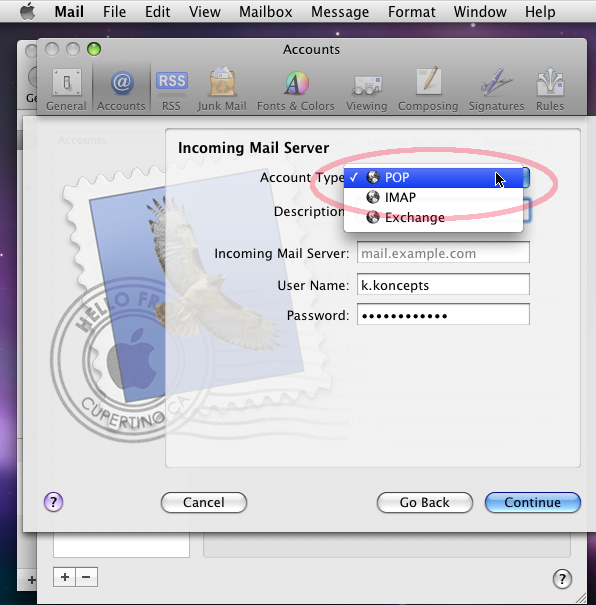
Task: Open Rules preferences
Action: click(x=550, y=90)
